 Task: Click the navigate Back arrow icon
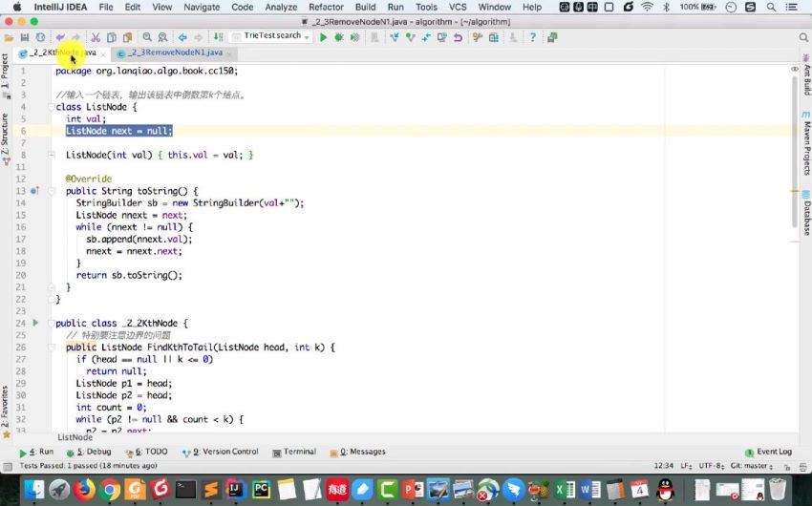182,37
